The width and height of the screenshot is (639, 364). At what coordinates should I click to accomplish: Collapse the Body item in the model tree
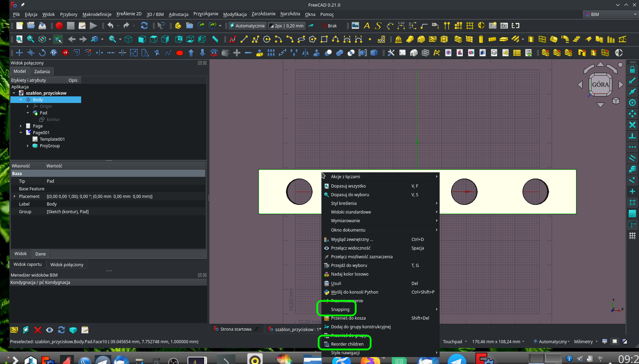pos(21,99)
